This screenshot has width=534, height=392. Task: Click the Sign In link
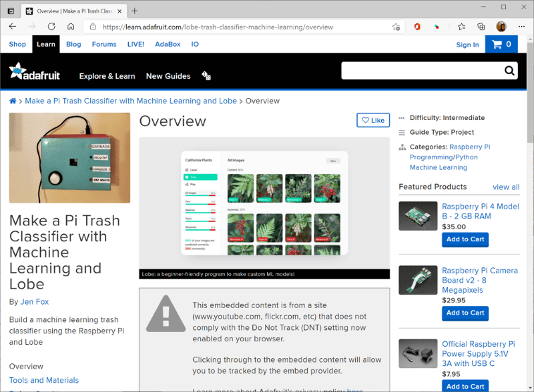tap(467, 45)
